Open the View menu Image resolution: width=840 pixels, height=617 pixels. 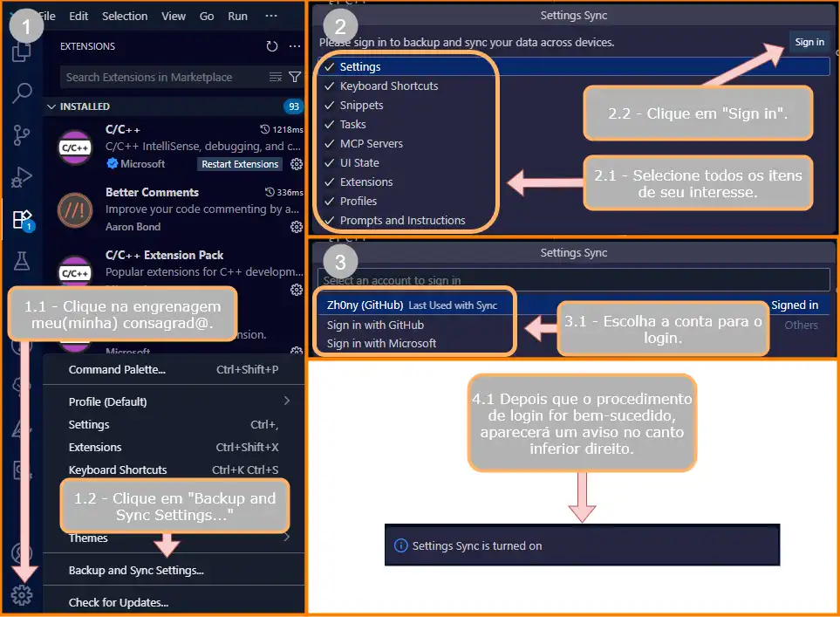pyautogui.click(x=174, y=16)
